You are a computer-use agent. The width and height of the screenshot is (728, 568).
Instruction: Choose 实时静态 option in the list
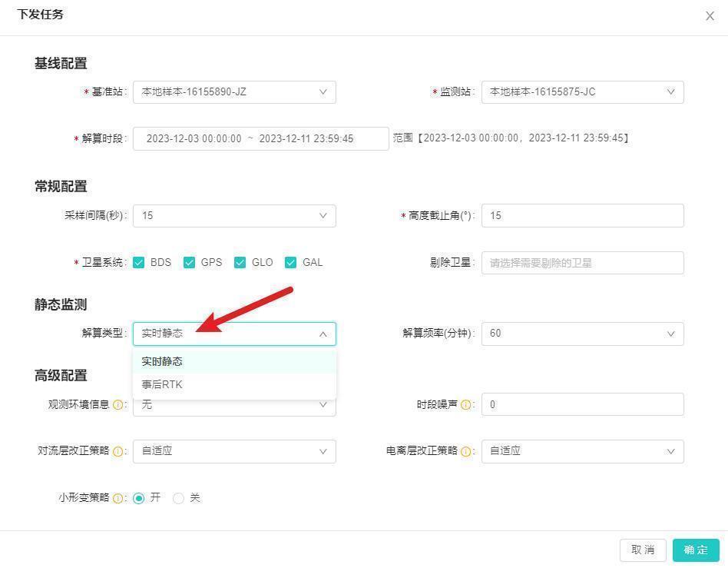click(x=162, y=361)
